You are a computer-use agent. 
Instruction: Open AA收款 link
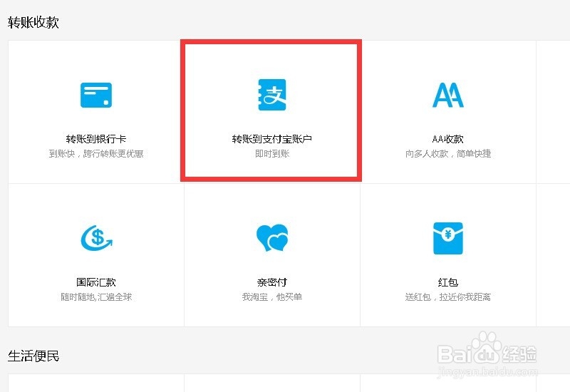click(x=448, y=139)
